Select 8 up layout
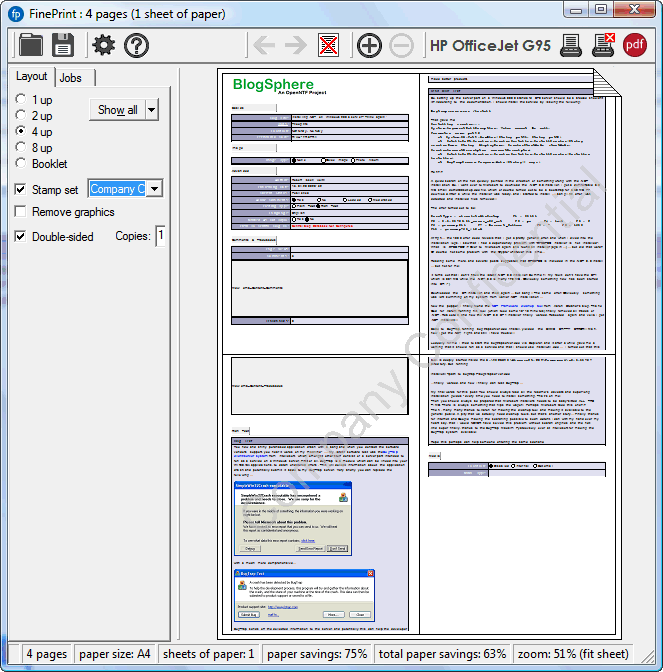 coord(21,147)
